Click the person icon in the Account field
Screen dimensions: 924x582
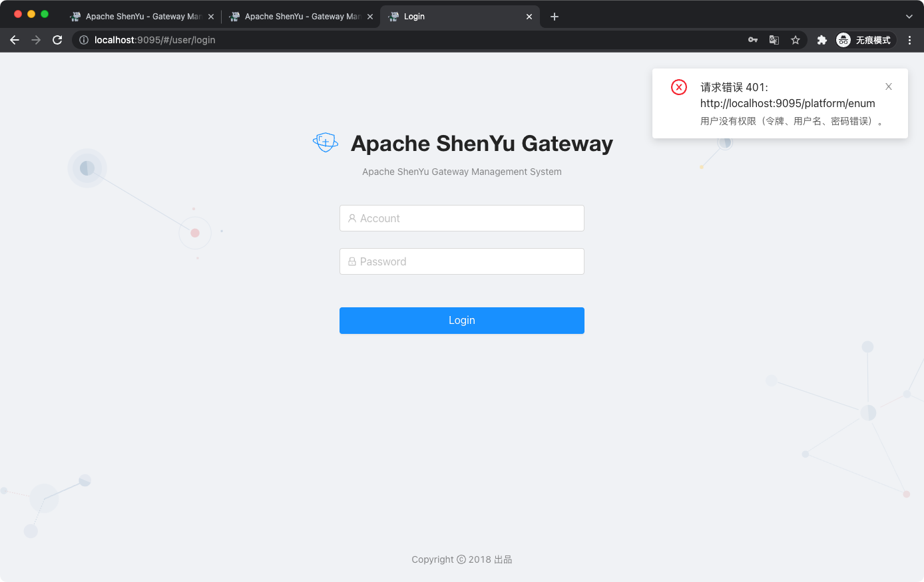351,218
